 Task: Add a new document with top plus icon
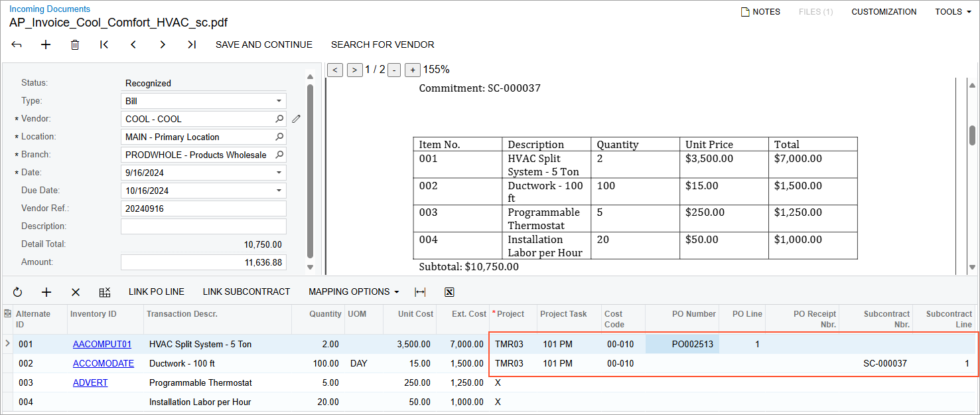(46, 44)
